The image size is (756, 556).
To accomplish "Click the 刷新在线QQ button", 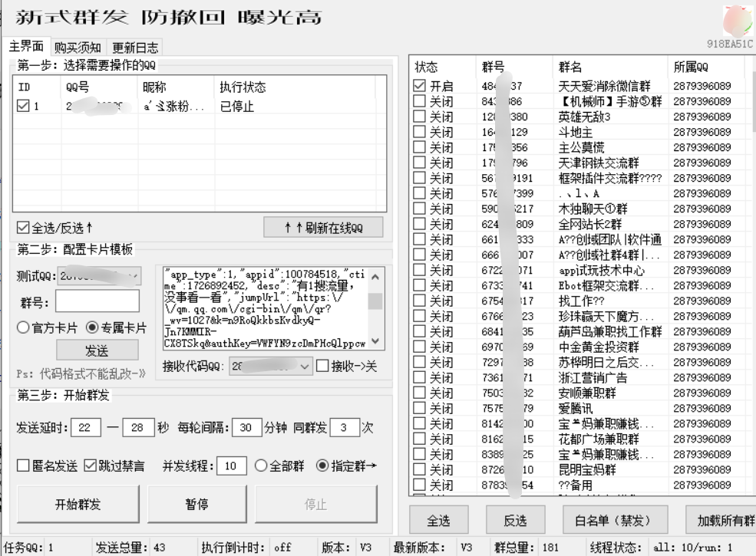I will coord(322,228).
